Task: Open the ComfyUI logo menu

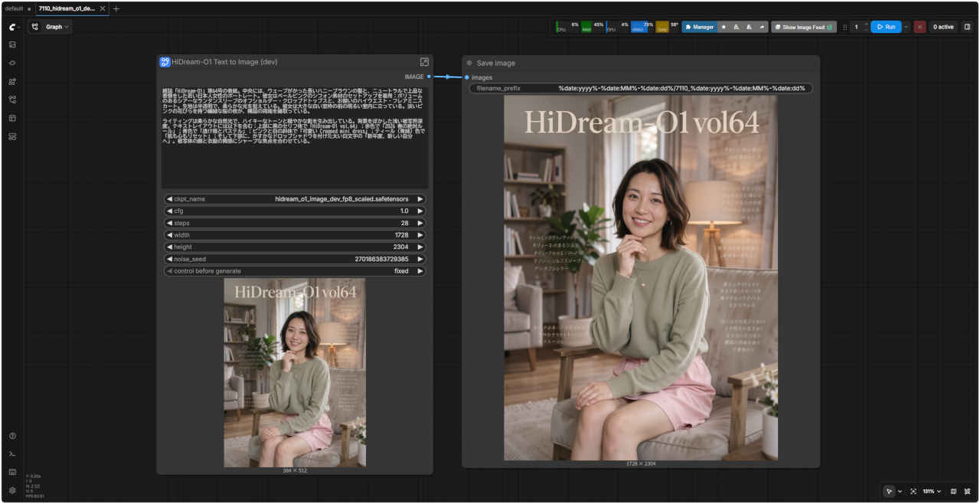Action: 12,27
